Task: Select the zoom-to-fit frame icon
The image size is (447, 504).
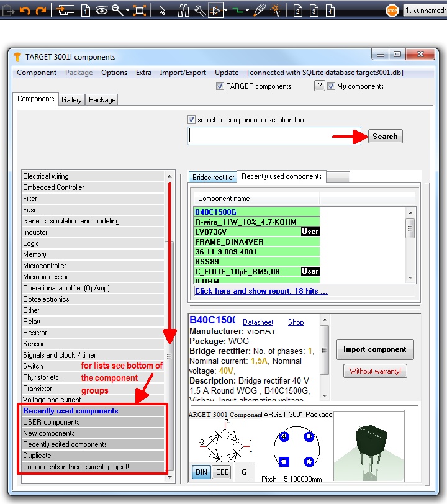Action: (x=140, y=11)
